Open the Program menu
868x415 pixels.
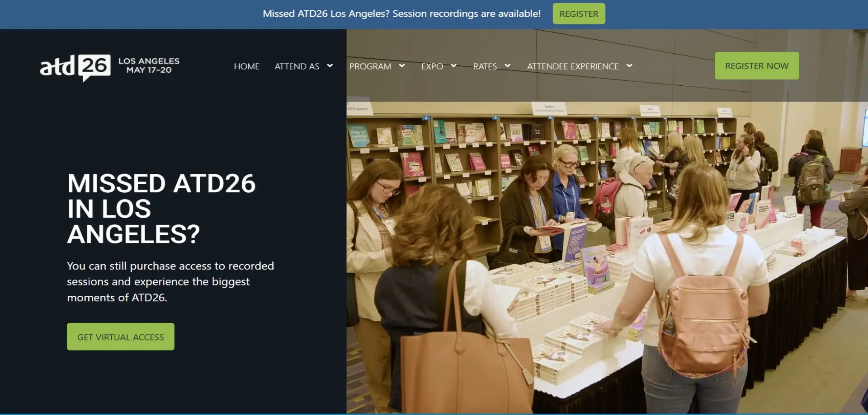370,66
